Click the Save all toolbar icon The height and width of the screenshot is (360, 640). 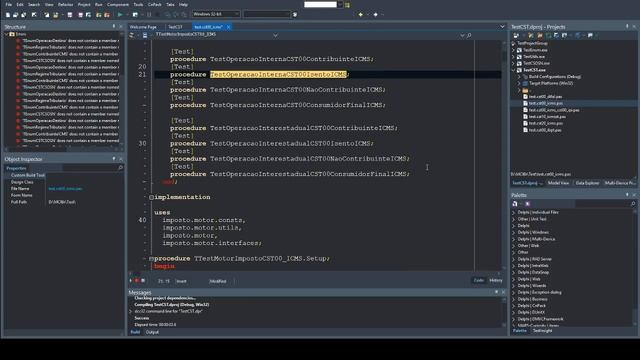pos(80,15)
